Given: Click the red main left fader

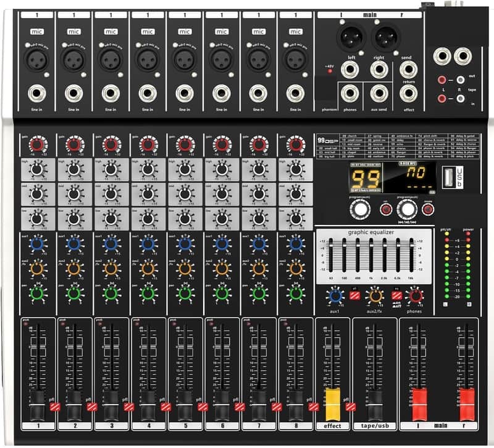Looking at the screenshot, I should (x=419, y=405).
